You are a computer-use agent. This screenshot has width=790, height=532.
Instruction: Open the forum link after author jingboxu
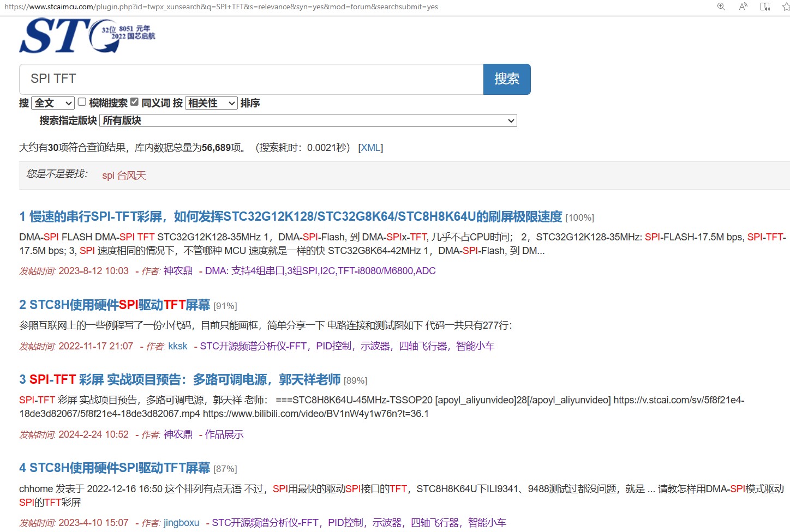[x=359, y=523]
